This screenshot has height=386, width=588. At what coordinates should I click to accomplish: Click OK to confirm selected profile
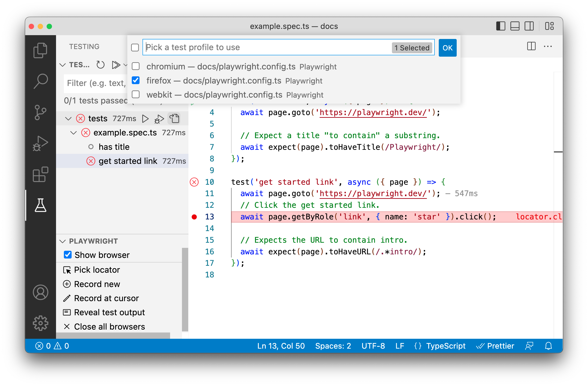click(x=447, y=48)
